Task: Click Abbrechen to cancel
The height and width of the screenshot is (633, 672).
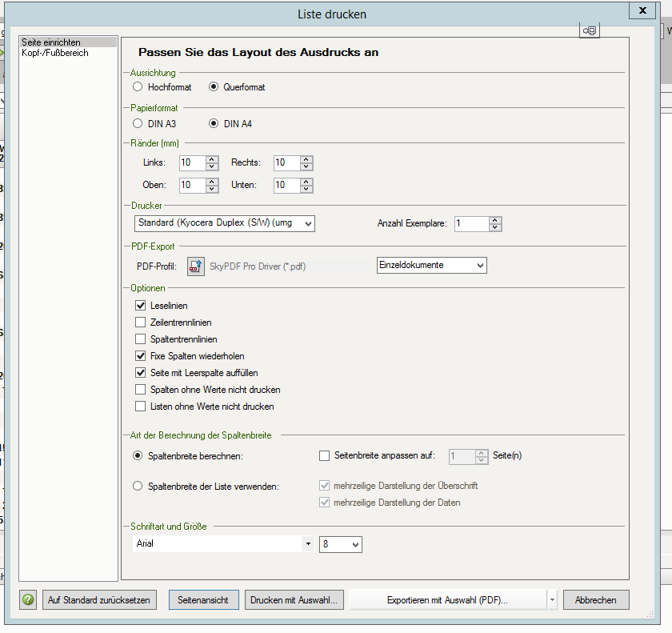Action: click(596, 600)
